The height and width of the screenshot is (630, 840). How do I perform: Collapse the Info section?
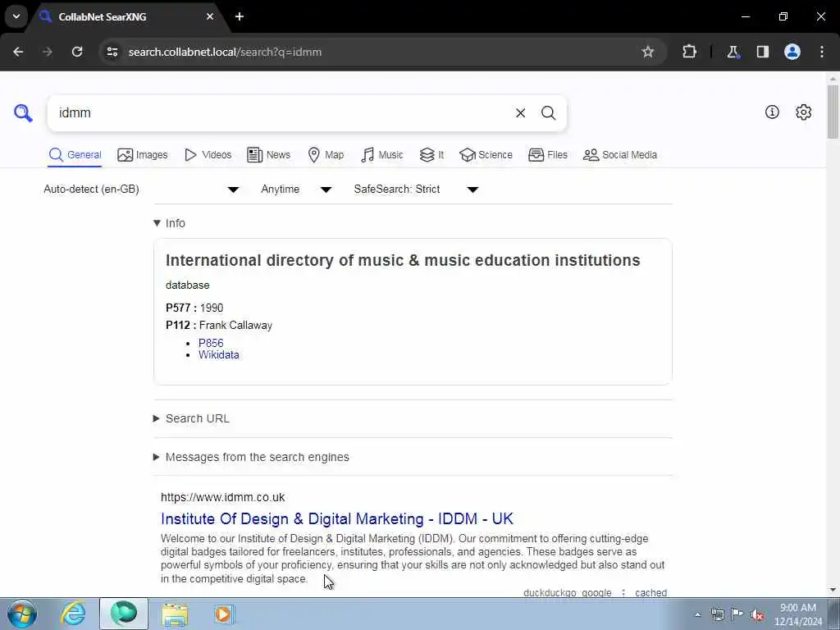pyautogui.click(x=169, y=223)
